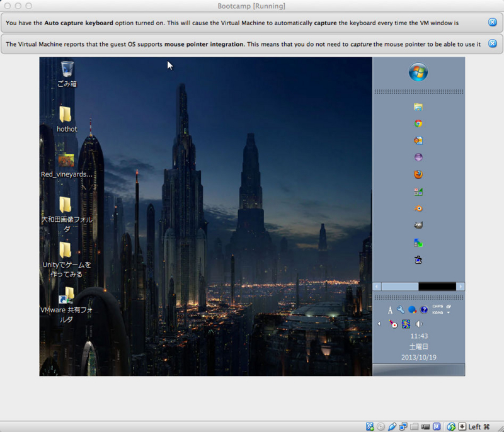Click the Show desktop strip below the date

tap(419, 370)
